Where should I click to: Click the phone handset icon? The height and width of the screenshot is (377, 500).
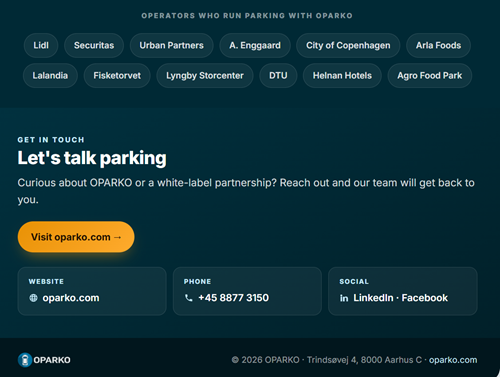point(189,298)
